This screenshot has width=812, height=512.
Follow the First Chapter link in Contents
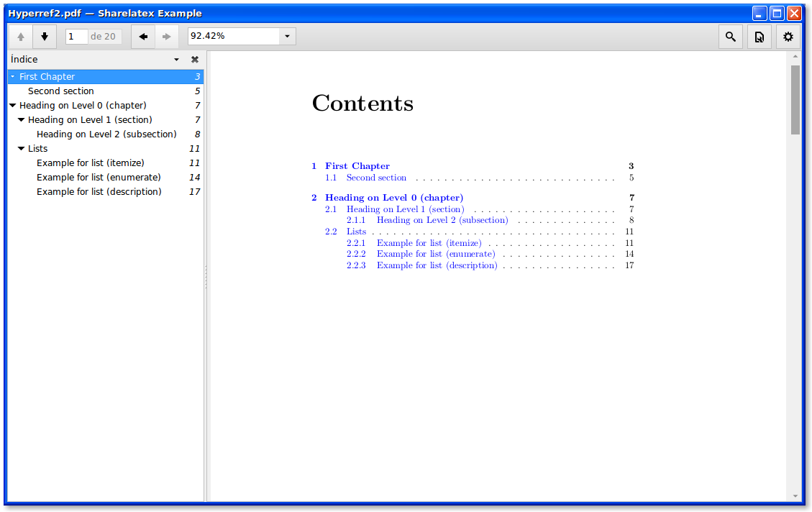pyautogui.click(x=357, y=166)
